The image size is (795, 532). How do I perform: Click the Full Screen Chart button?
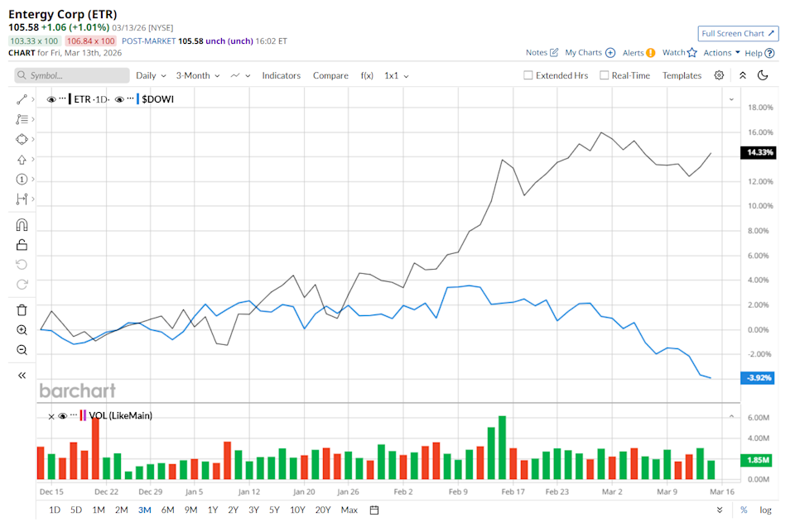click(x=738, y=33)
